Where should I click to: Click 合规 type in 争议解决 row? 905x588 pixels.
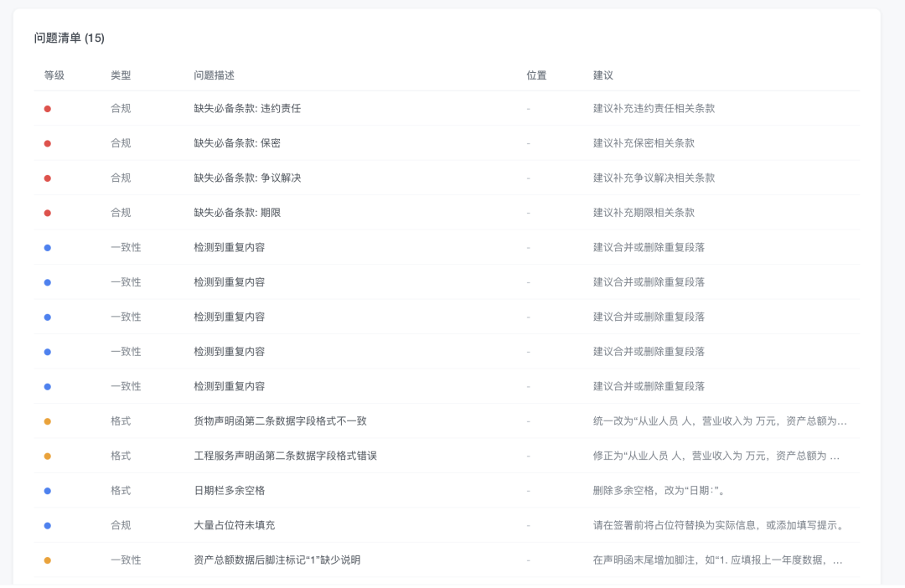point(121,178)
